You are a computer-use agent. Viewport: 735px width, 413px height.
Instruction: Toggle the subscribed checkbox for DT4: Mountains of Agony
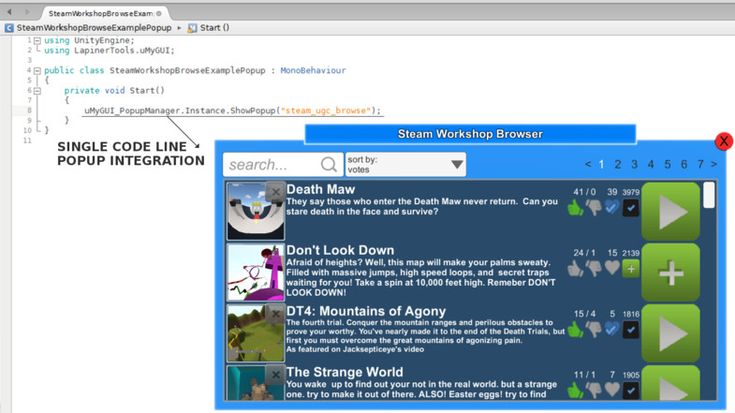631,329
